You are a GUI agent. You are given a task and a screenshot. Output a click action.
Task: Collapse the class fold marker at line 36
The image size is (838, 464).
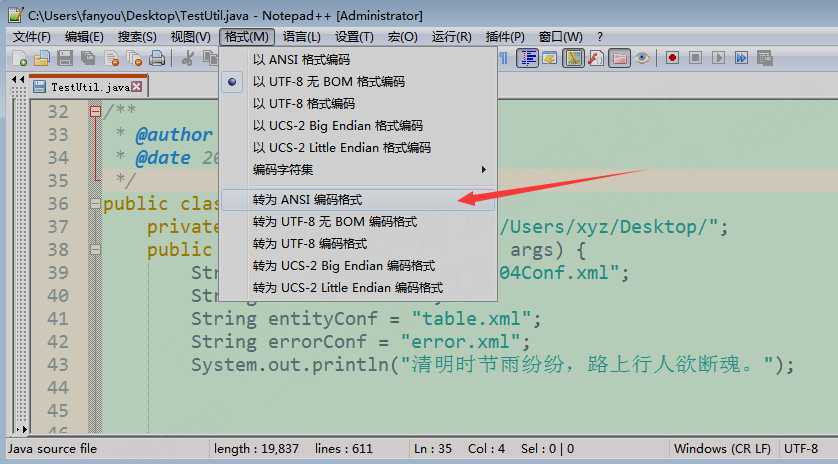click(95, 203)
